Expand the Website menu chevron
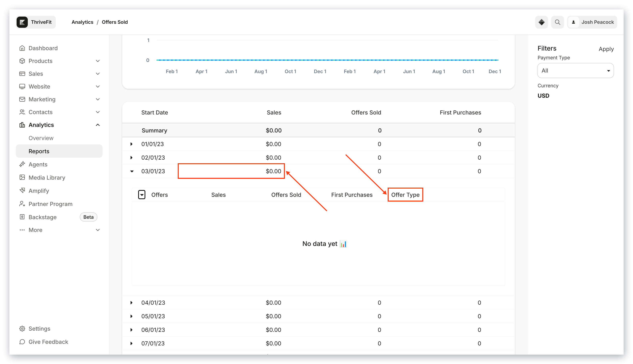The image size is (633, 364). click(98, 86)
